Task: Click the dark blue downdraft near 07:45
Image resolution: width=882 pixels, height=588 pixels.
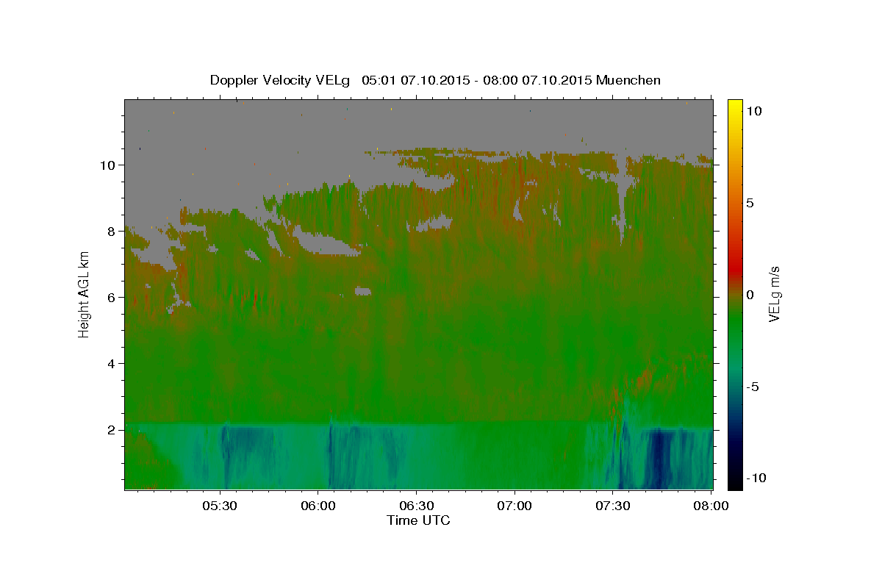Action: pos(659,459)
